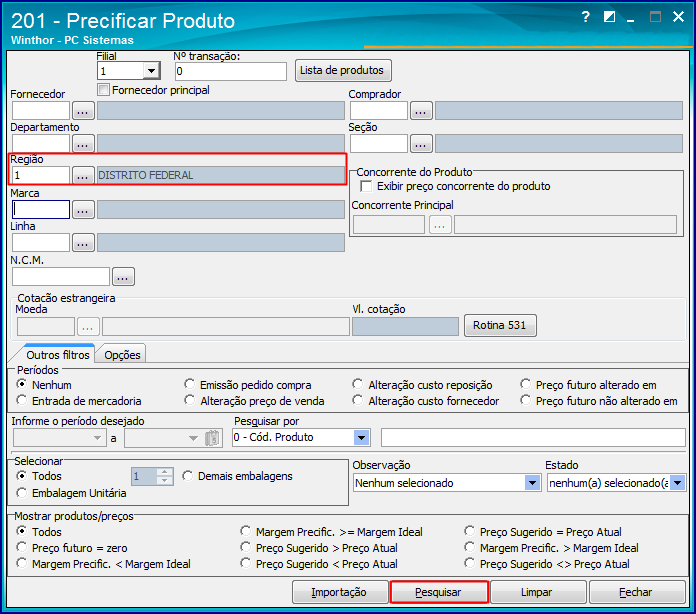Select Margem Precific. >= Margem Ideal

245,531
